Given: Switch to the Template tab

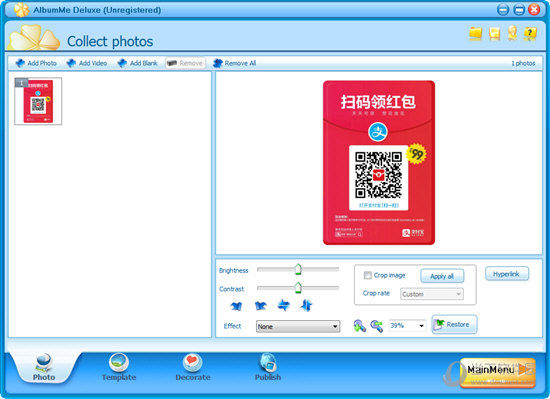Looking at the screenshot, I should (119, 368).
